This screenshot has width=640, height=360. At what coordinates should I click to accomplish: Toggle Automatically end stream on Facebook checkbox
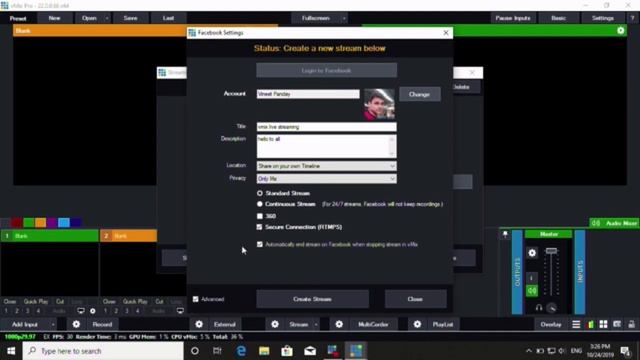pos(260,244)
